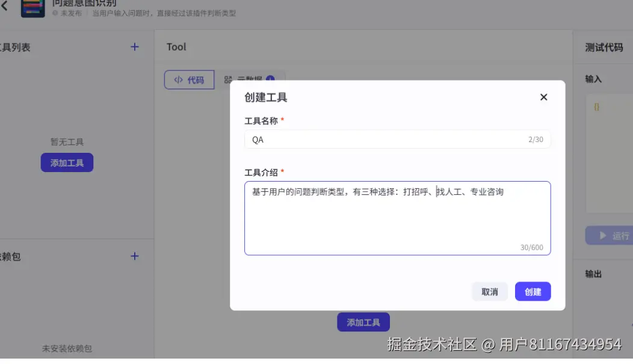This screenshot has width=633, height=364.
Task: Click the 工具名称 input field containing QA
Action: [x=397, y=139]
